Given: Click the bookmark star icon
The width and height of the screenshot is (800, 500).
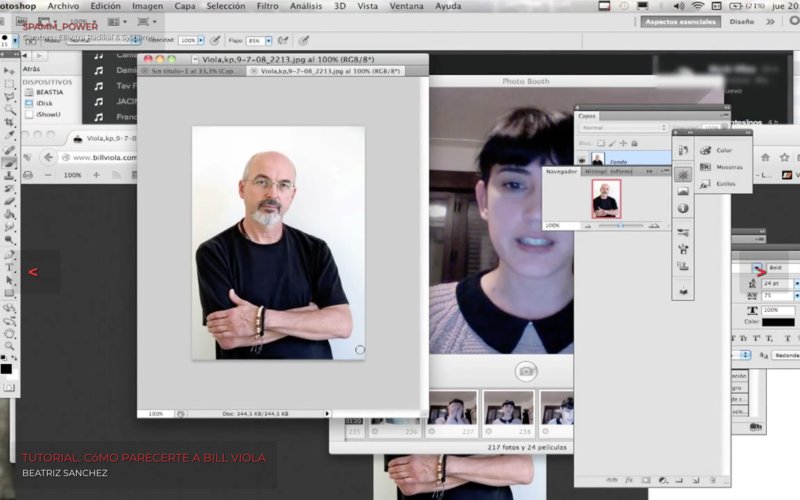Looking at the screenshot, I should click(x=785, y=158).
